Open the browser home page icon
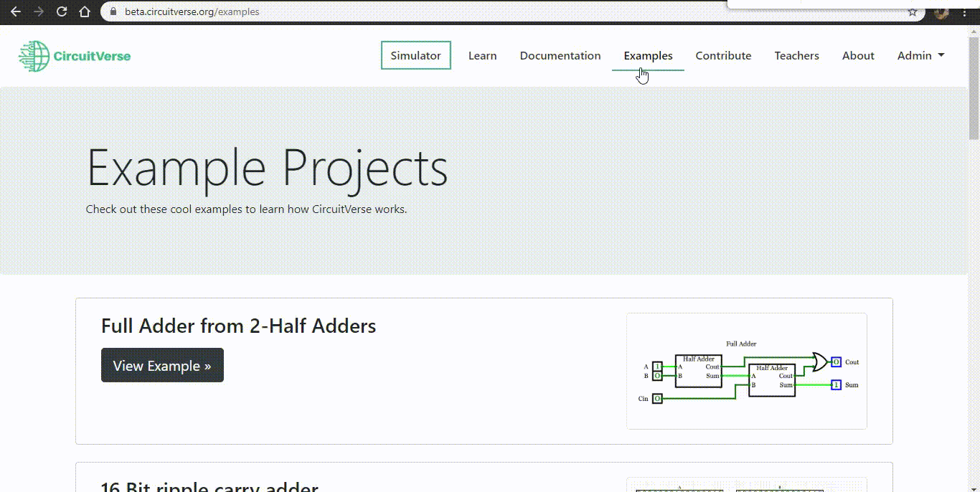This screenshot has width=980, height=492. (x=85, y=11)
